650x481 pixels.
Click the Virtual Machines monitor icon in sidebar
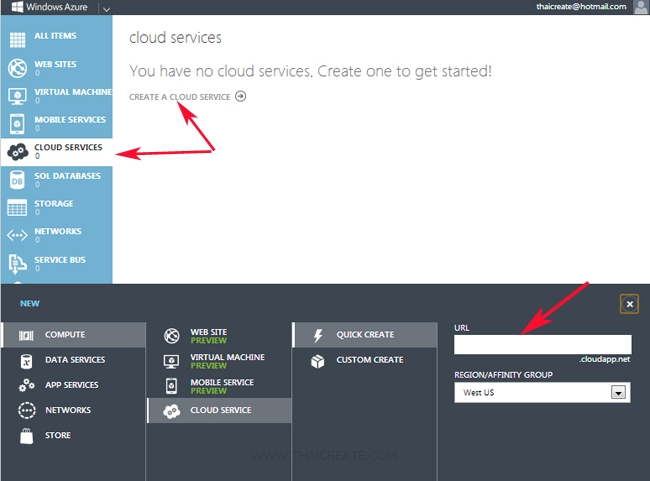coord(17,96)
